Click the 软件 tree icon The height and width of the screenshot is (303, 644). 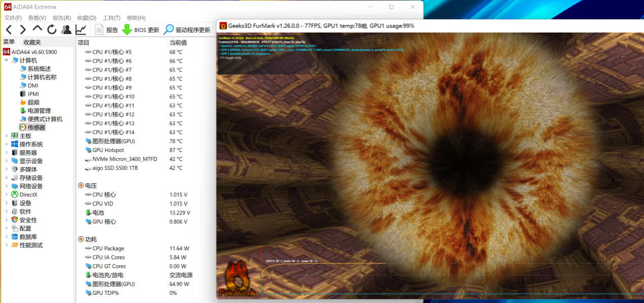pos(15,211)
